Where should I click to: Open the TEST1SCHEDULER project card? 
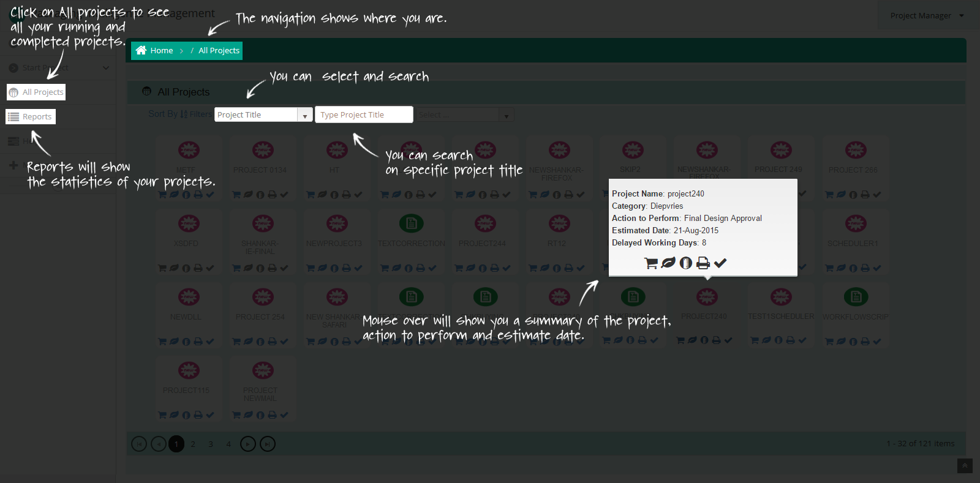click(781, 315)
